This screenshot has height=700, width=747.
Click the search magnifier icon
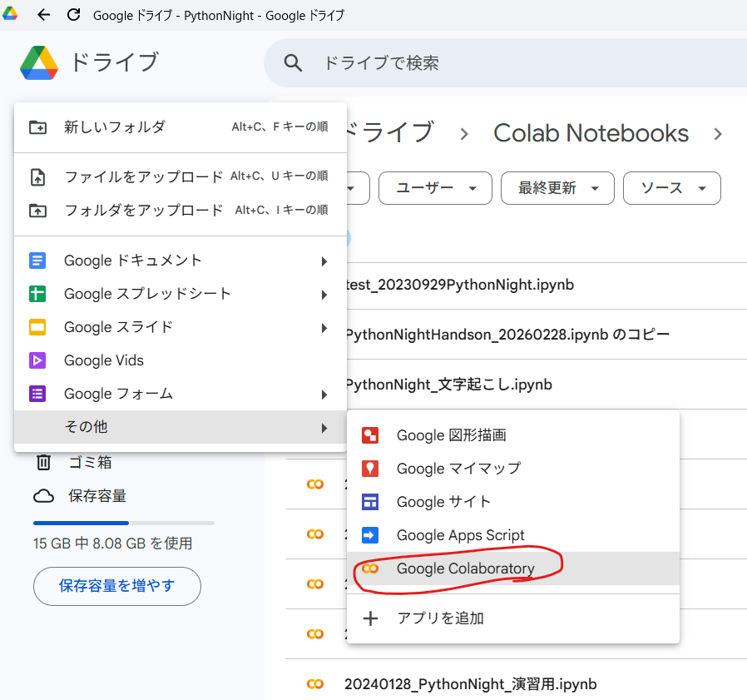pos(293,62)
